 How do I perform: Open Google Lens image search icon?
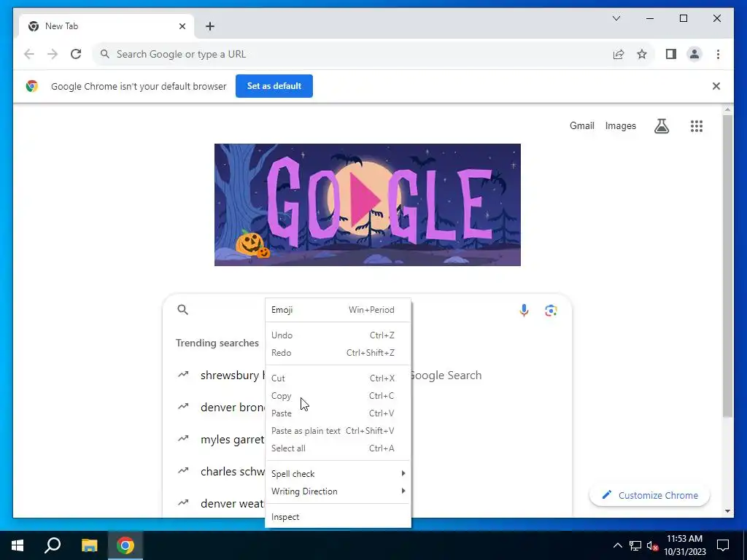tap(551, 311)
